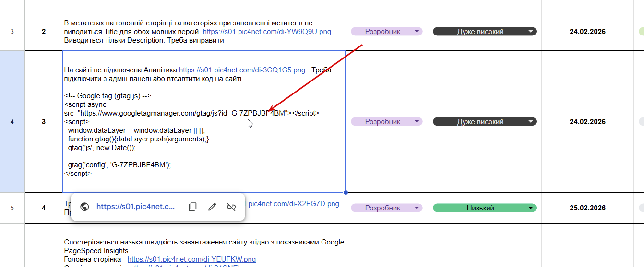
Task: Open the Дуже високий priority dropdown in task 3 row
Action: [x=484, y=122]
